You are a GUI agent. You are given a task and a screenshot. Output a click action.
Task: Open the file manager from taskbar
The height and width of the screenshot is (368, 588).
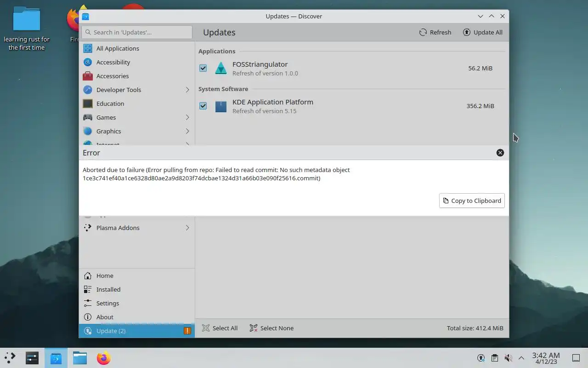tap(80, 358)
